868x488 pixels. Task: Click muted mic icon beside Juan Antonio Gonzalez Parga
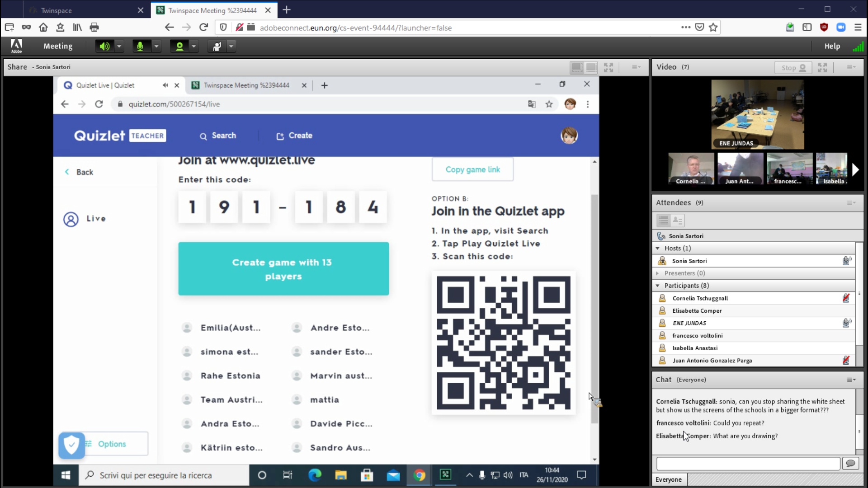click(x=846, y=361)
